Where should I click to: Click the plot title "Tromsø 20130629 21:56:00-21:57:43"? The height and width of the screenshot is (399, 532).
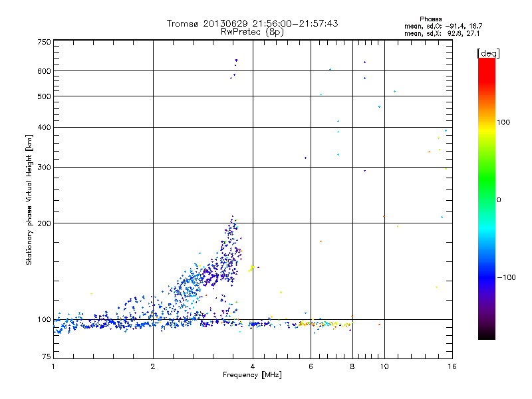coord(252,23)
